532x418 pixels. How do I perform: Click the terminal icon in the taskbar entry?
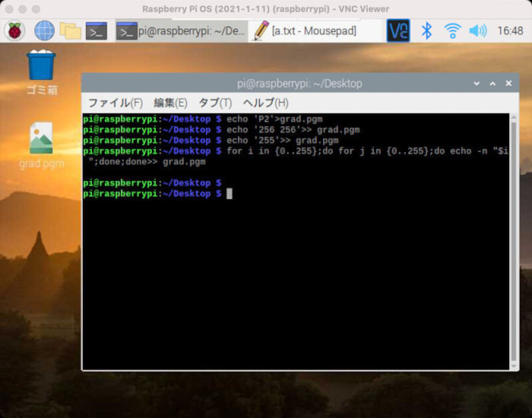(x=127, y=31)
